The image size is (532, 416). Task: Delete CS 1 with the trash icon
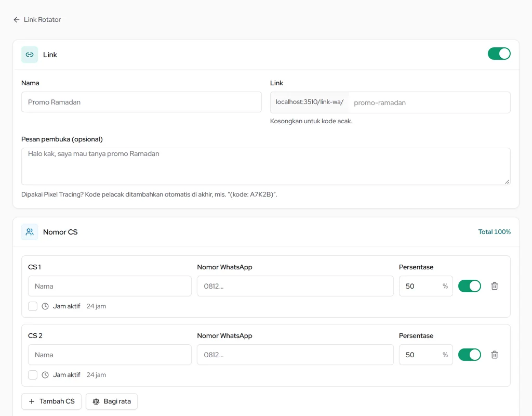[x=495, y=286]
